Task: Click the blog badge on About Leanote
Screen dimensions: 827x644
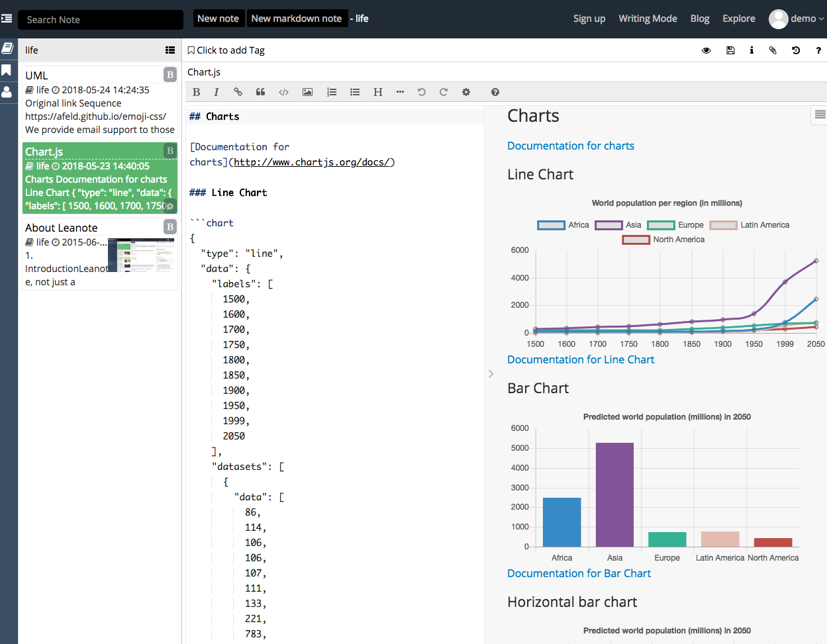Action: [170, 226]
